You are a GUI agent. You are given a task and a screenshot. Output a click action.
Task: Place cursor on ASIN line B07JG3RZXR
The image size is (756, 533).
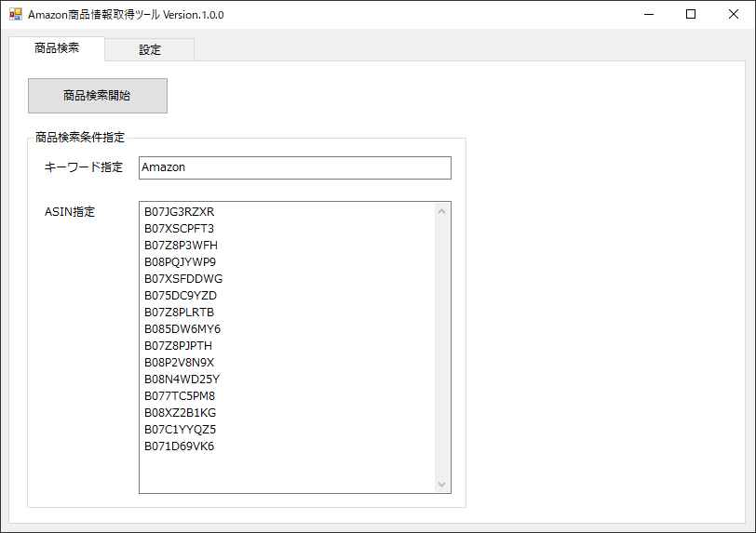click(180, 212)
